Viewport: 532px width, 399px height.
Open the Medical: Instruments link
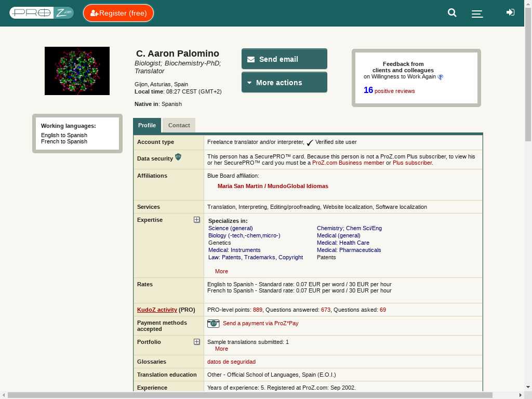click(234, 250)
